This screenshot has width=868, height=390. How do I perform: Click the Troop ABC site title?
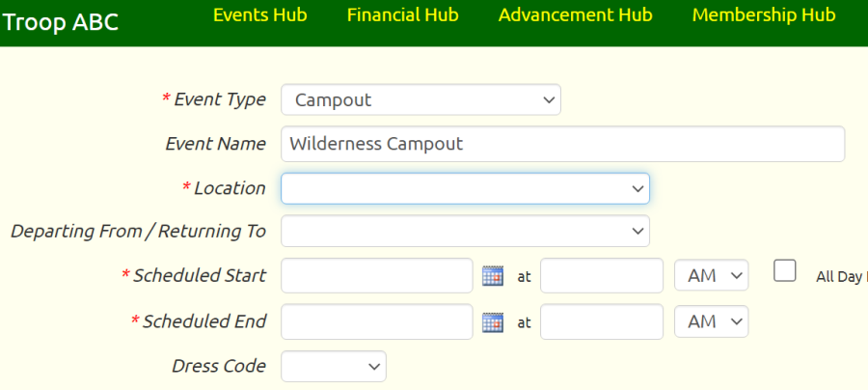click(x=61, y=22)
